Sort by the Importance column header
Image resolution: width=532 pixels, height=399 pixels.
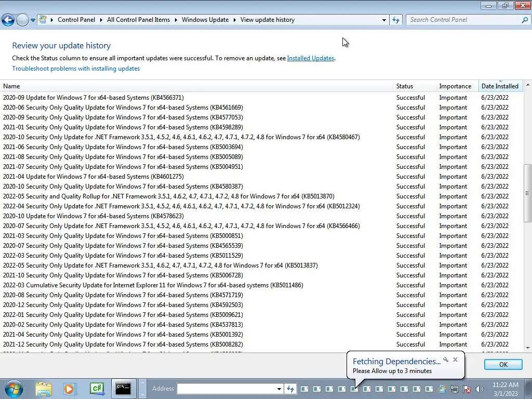click(x=457, y=86)
